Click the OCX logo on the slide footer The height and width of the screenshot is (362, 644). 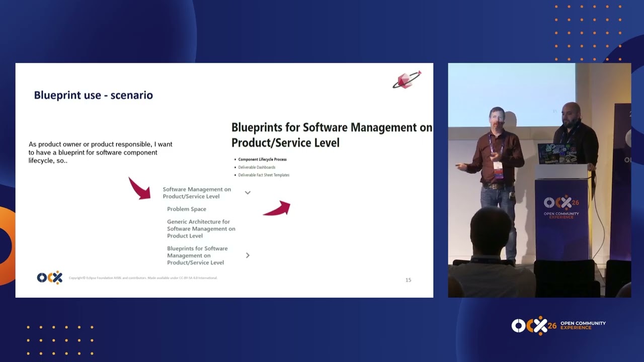(x=49, y=278)
